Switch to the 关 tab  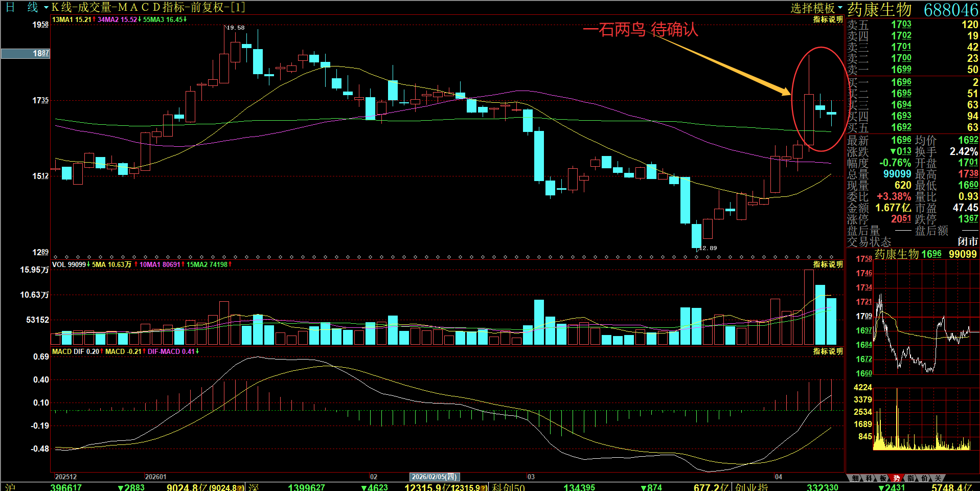pos(938,478)
